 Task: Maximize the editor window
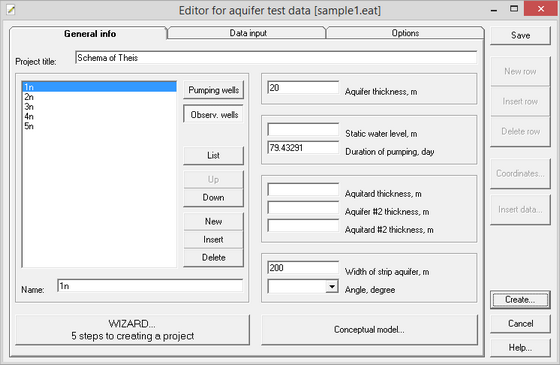click(x=514, y=9)
